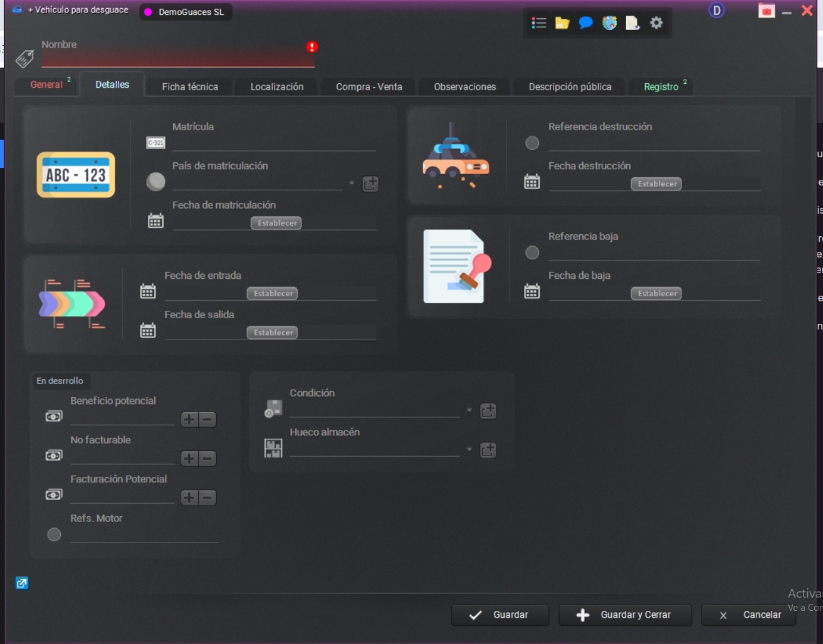Click Establecer for Fecha de matriculación
The height and width of the screenshot is (644, 823).
(x=276, y=223)
